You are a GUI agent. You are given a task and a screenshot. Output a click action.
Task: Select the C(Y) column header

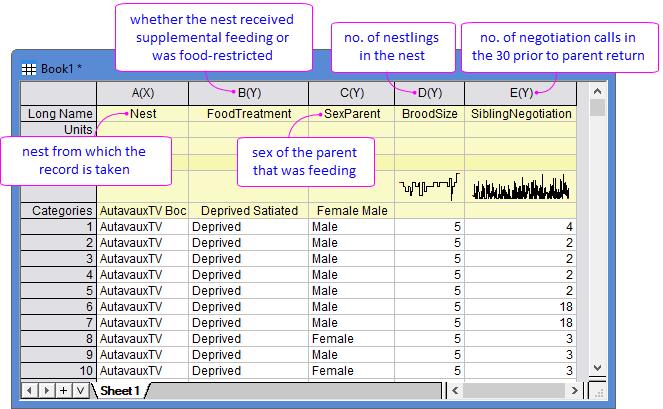pyautogui.click(x=351, y=93)
